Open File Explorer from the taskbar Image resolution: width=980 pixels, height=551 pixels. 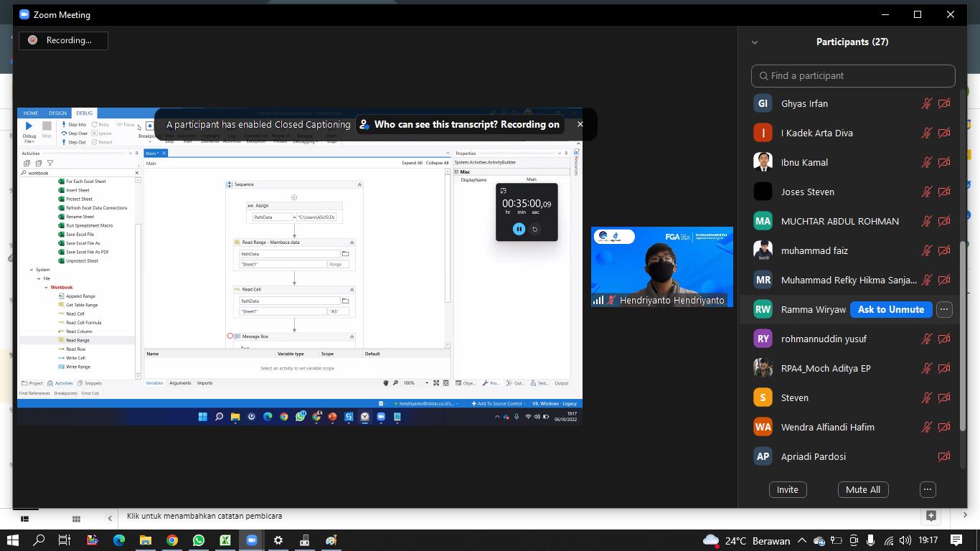point(146,540)
